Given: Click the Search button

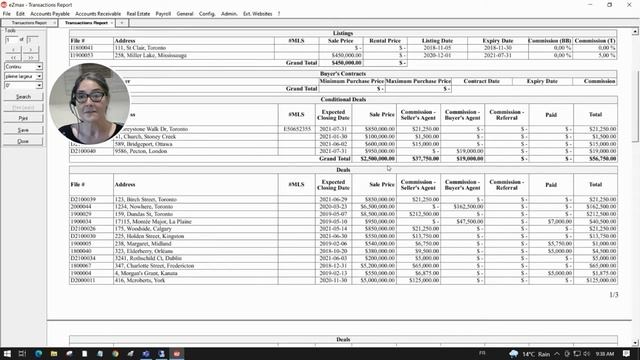Looking at the screenshot, I should [23, 97].
